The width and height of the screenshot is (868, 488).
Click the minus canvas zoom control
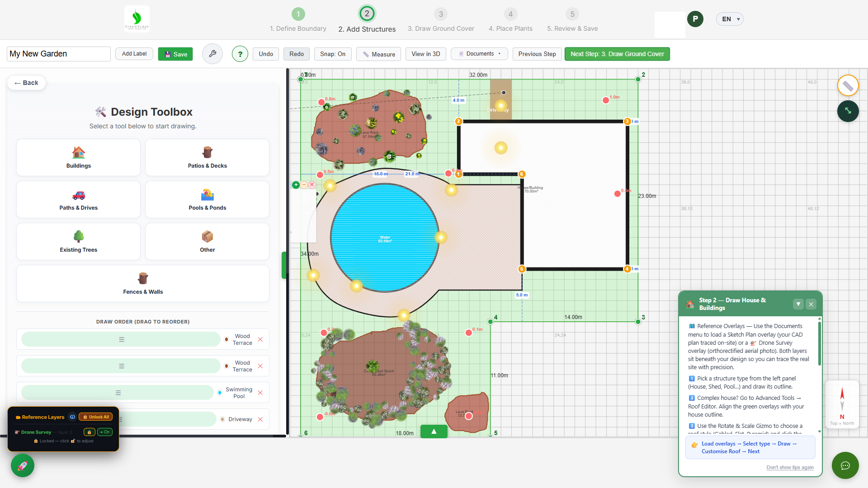(304, 185)
